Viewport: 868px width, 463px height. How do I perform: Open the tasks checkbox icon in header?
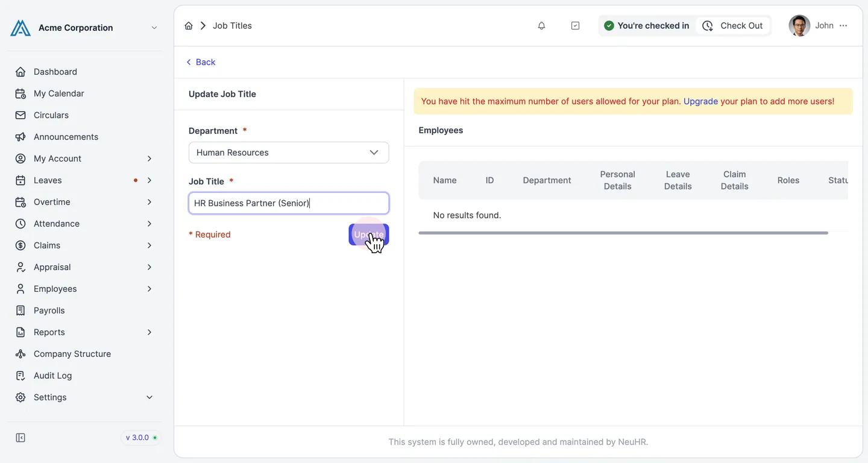(x=575, y=26)
